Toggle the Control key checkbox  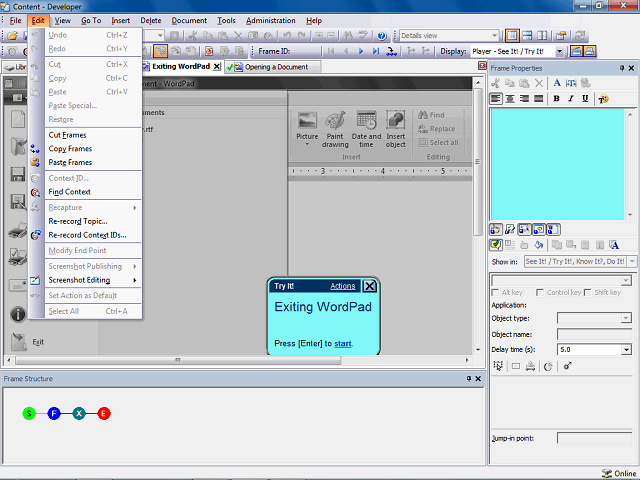tap(540, 293)
